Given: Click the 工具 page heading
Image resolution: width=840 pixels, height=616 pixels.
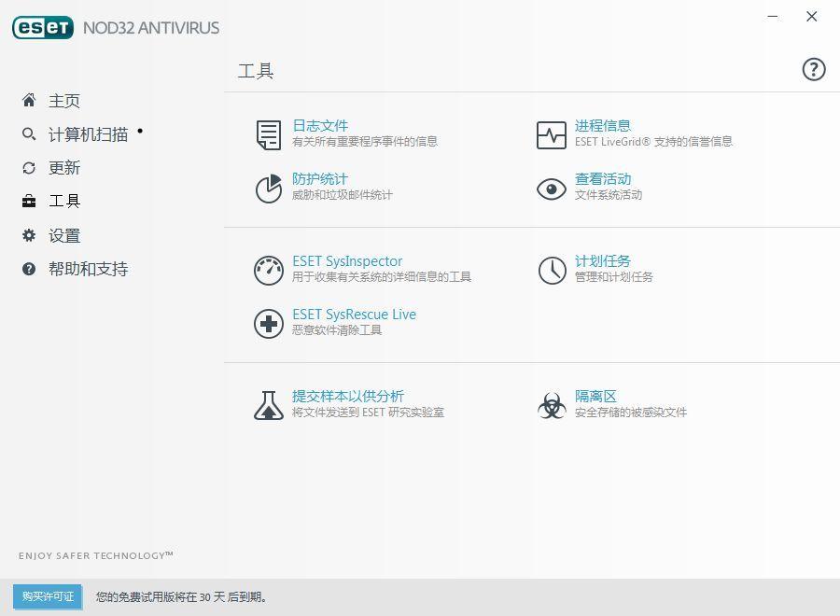Looking at the screenshot, I should pos(256,71).
